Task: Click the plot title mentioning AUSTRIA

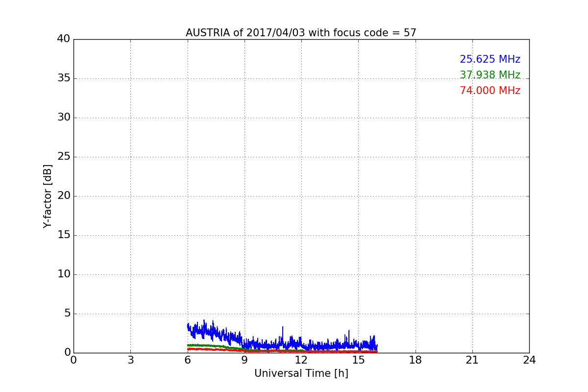Action: tap(301, 33)
